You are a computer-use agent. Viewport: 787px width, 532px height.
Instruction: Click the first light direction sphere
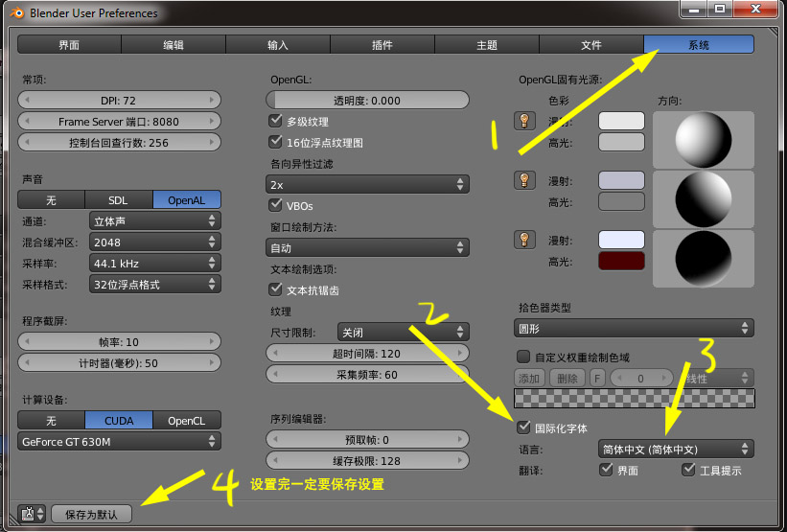pos(704,140)
